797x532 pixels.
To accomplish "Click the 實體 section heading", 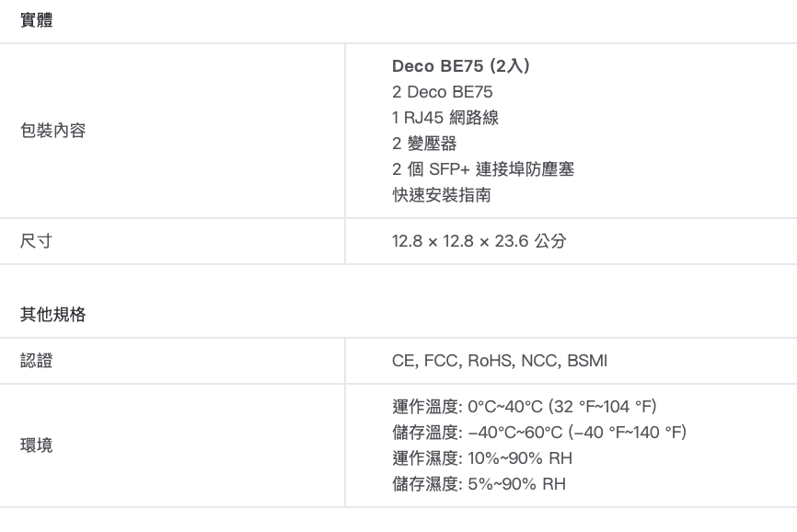I will point(37,21).
